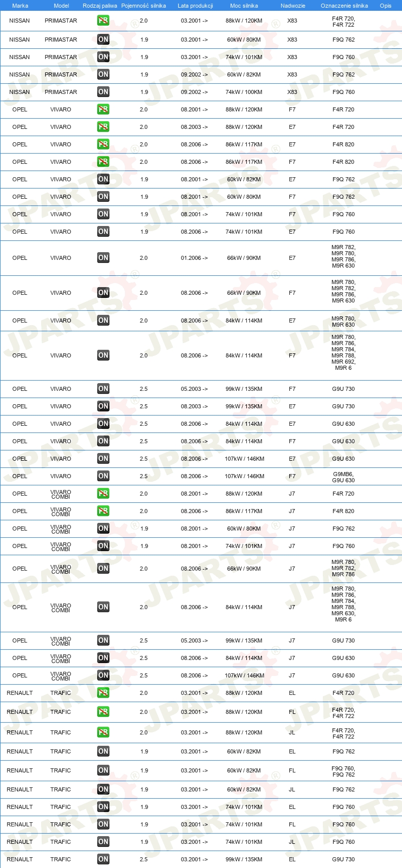
Task: Click PB icon for Opel Vivaro 08.2001 F7 F4R 720
Action: [103, 109]
